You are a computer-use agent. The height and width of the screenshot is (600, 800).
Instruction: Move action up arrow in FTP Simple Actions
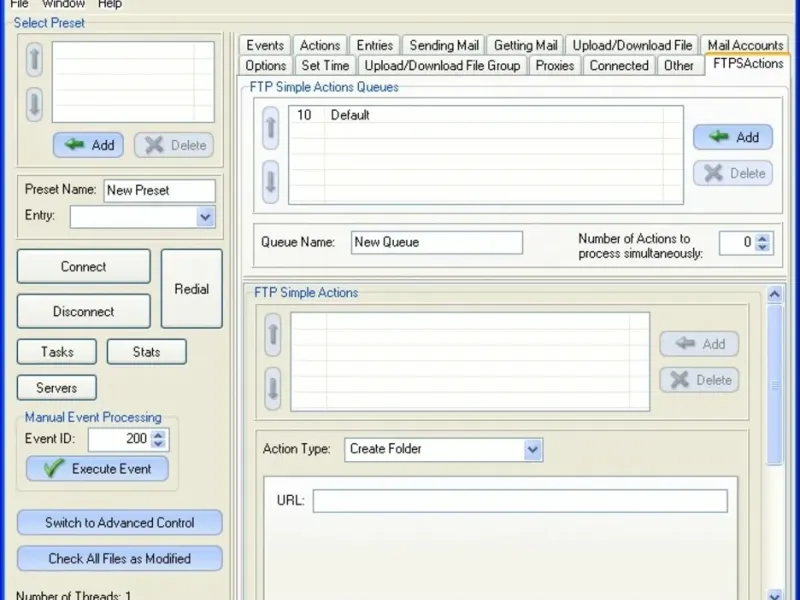point(273,334)
